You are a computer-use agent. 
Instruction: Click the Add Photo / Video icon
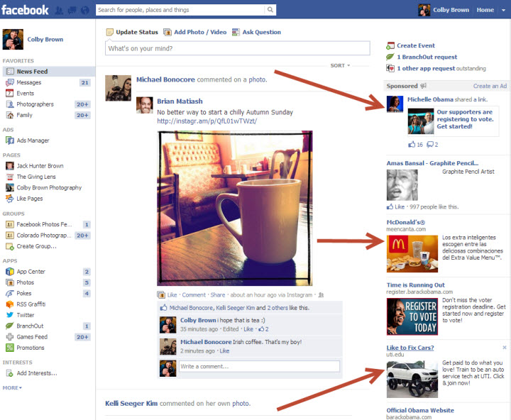(x=167, y=32)
